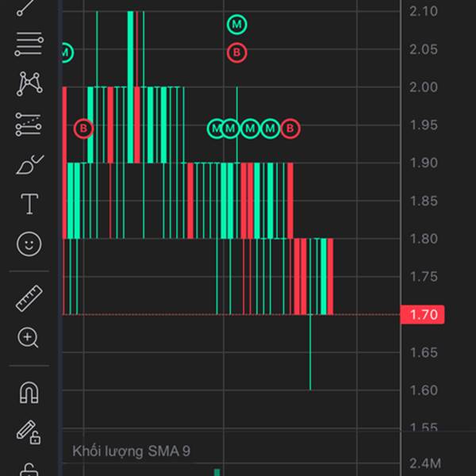476x476 pixels.
Task: Click the green M marker above 2.05
Action: click(236, 25)
